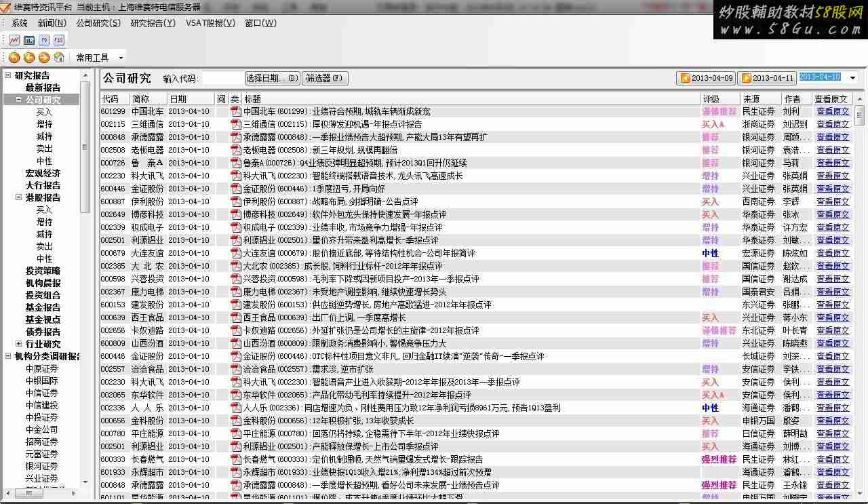Open PDF icon for 兴蓉投资 report
This screenshot has width=868, height=504.
(x=236, y=279)
